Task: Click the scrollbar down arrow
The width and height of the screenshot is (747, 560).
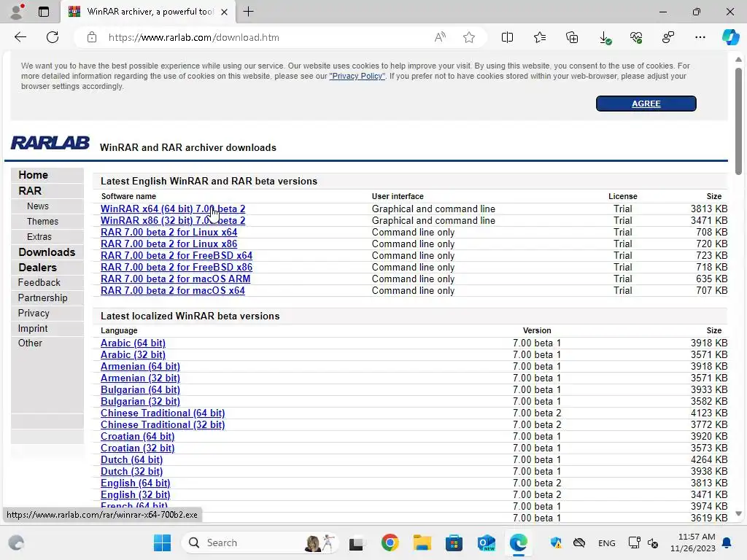Action: pyautogui.click(x=738, y=513)
